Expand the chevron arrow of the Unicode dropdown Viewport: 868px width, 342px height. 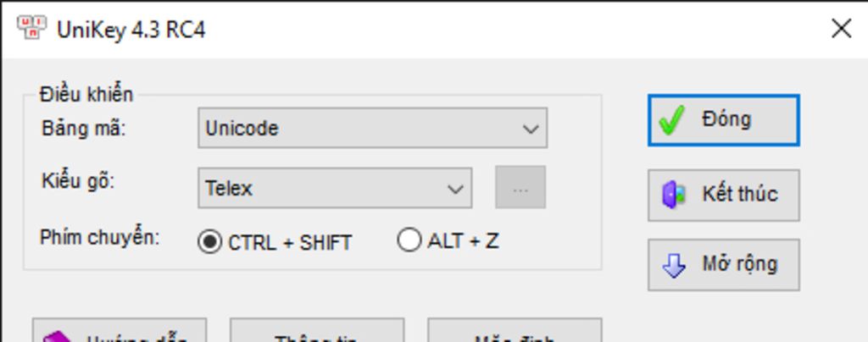click(x=531, y=130)
